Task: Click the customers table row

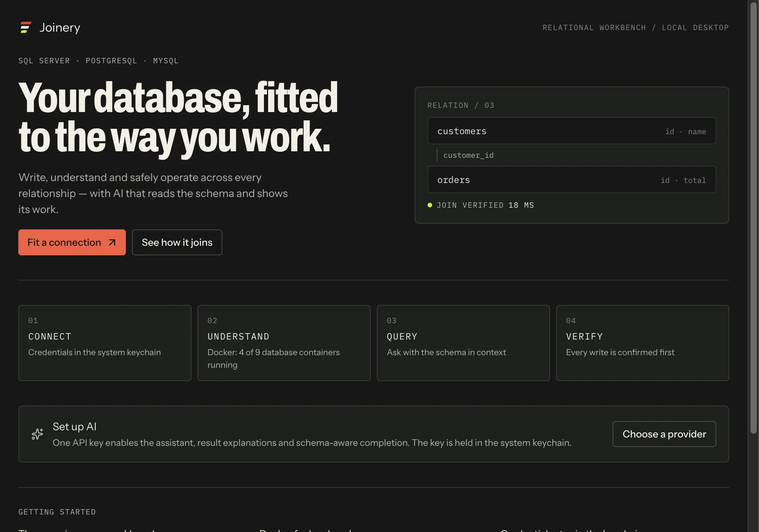Action: point(572,131)
